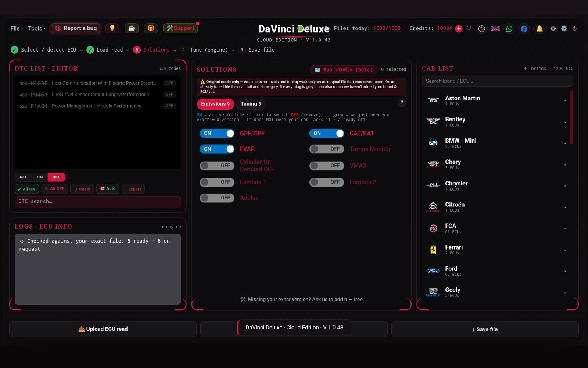Open the color palette theme icon
588x368 pixels.
(x=481, y=29)
